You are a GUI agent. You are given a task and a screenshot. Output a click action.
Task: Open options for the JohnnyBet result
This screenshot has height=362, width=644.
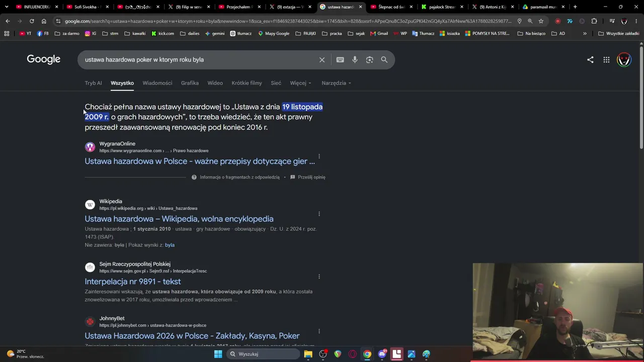click(x=319, y=331)
